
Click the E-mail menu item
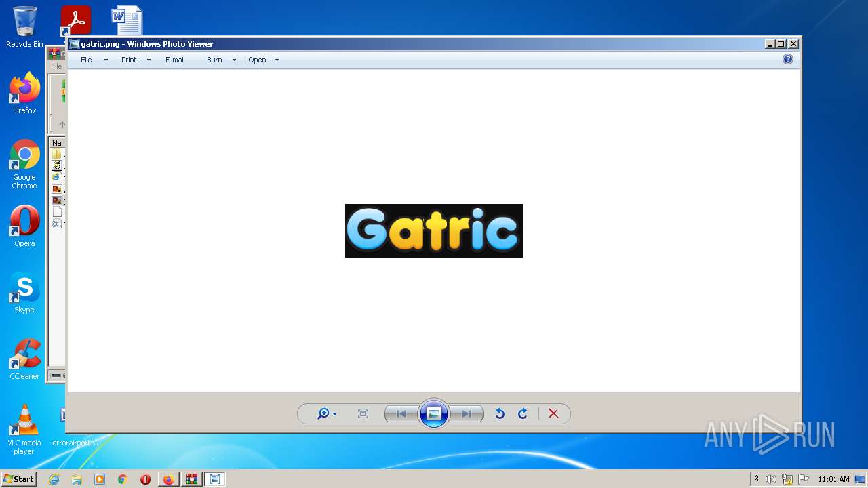175,60
